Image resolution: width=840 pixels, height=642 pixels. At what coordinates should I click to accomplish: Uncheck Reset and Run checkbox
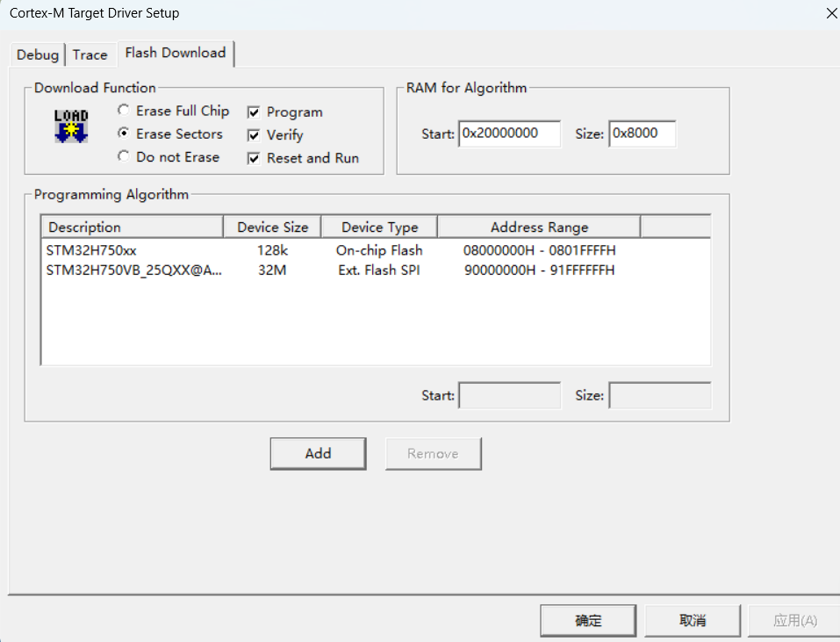pos(254,158)
